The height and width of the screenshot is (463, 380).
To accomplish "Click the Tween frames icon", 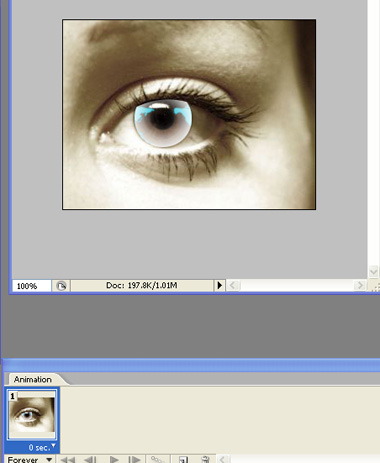I will click(157, 459).
